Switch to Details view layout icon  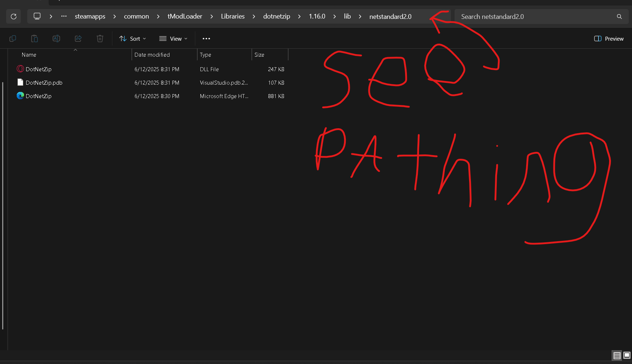617,355
